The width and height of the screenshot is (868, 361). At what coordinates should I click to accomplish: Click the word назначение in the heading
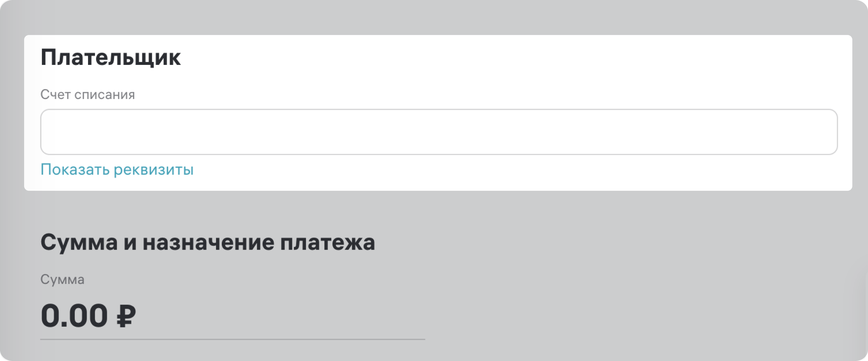click(208, 242)
